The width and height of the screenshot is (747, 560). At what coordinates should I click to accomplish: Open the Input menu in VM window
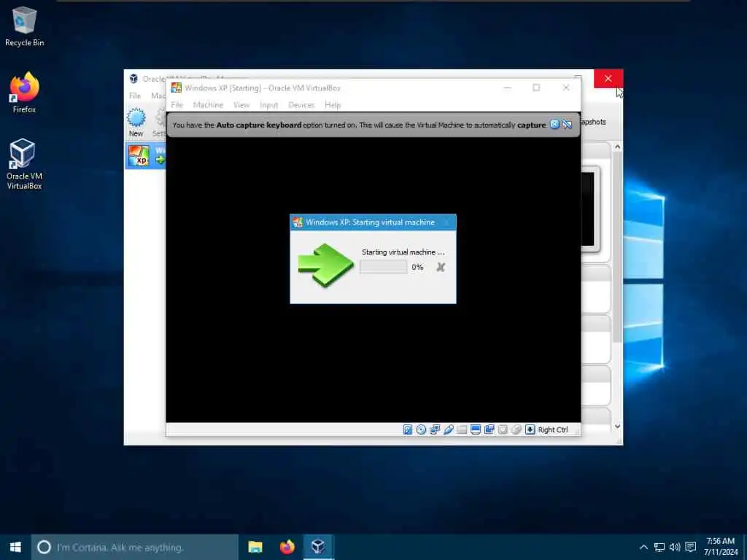click(x=268, y=105)
